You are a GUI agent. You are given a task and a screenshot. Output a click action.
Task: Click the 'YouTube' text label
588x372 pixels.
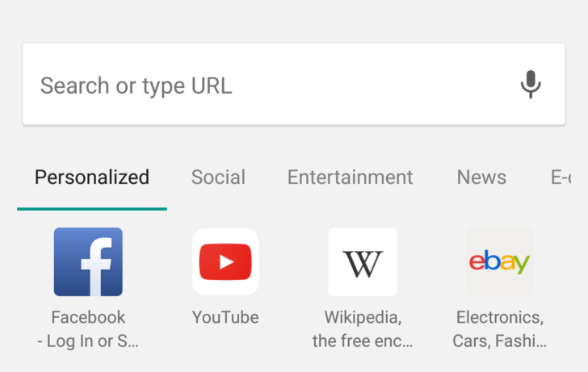point(225,317)
